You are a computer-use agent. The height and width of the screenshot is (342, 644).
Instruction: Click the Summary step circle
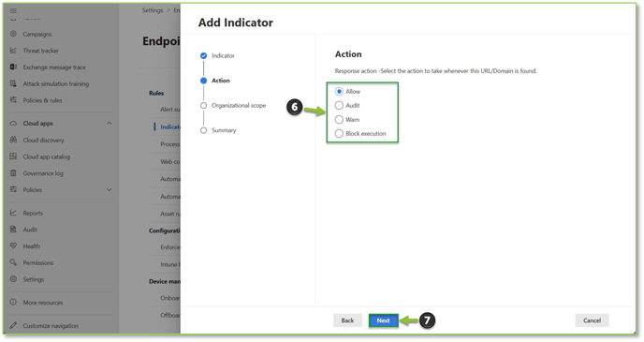coord(203,130)
